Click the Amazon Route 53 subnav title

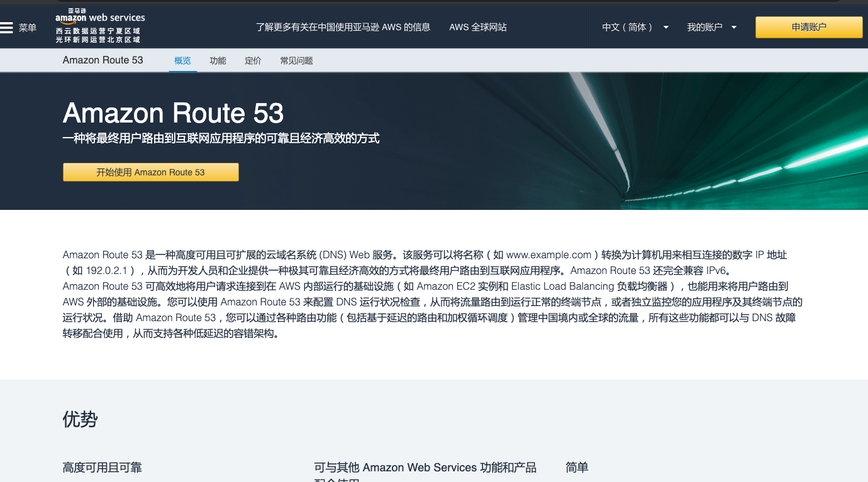[103, 60]
